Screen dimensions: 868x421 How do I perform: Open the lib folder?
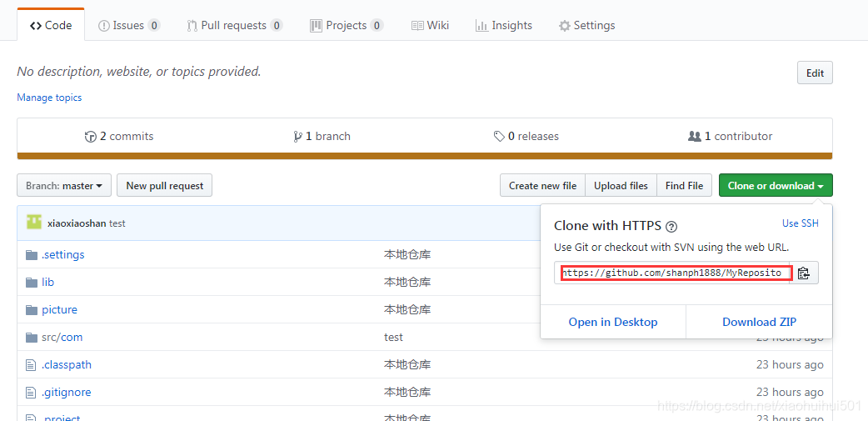pyautogui.click(x=48, y=282)
